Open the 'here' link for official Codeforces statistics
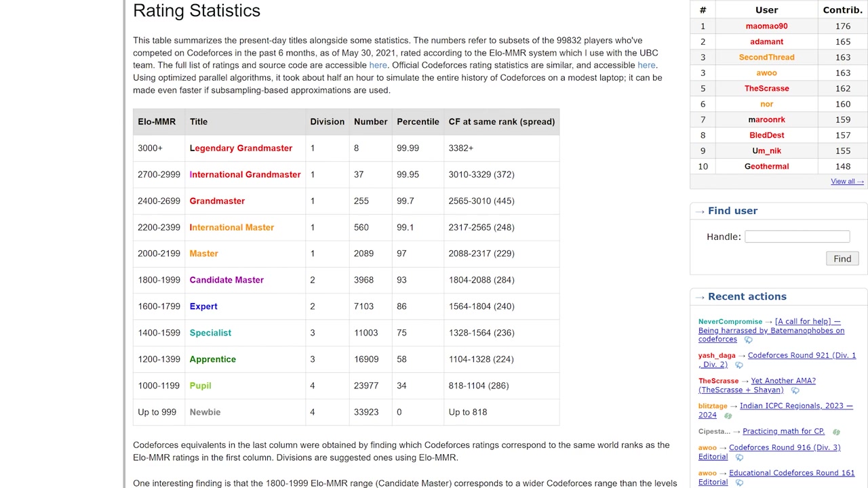Screen dimensions: 868x488 point(646,65)
